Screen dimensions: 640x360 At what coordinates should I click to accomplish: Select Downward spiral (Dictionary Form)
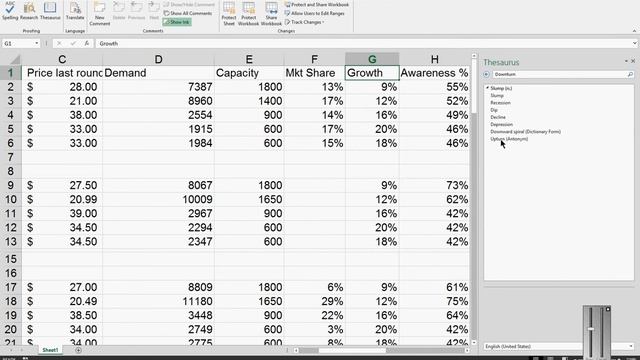point(526,132)
